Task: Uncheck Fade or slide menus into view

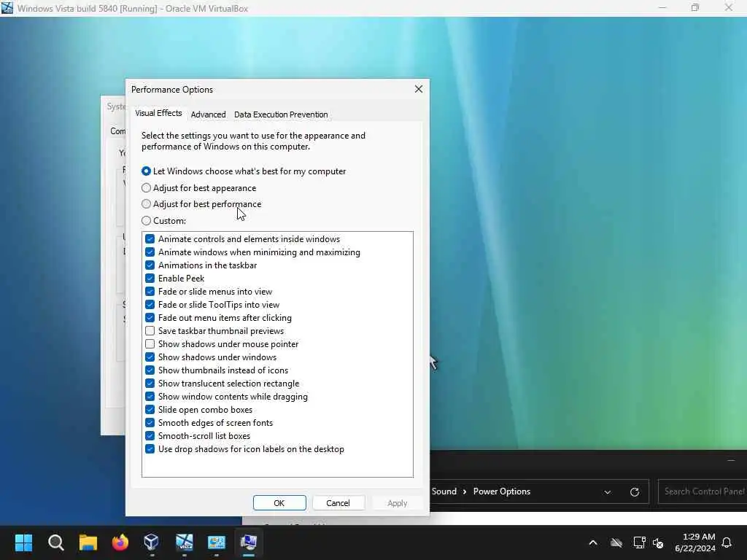Action: pos(150,292)
